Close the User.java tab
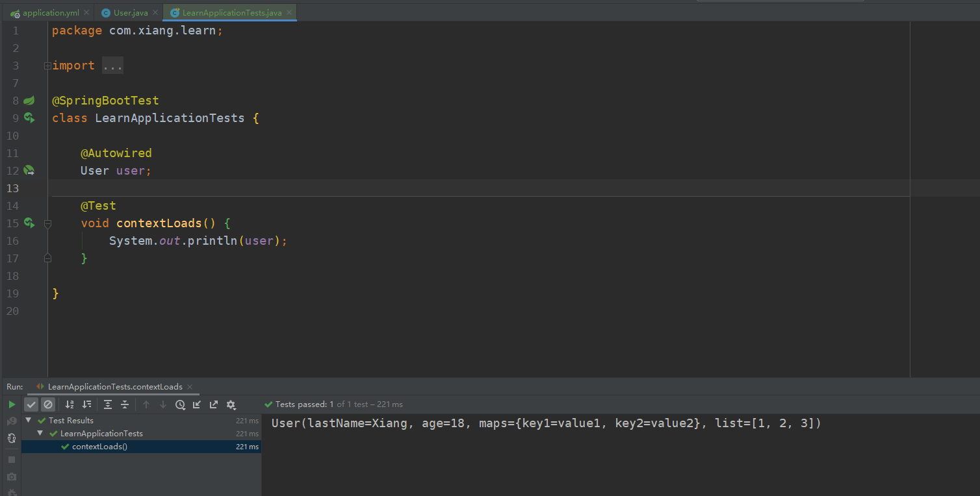980x496 pixels. pos(155,12)
